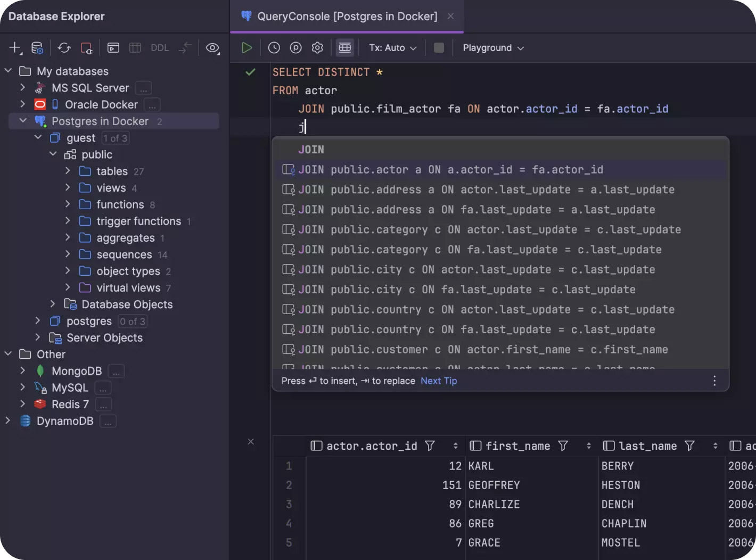Choose JOIN public.category c ON fa.last_update suggestion
The image size is (756, 560).
click(x=500, y=250)
